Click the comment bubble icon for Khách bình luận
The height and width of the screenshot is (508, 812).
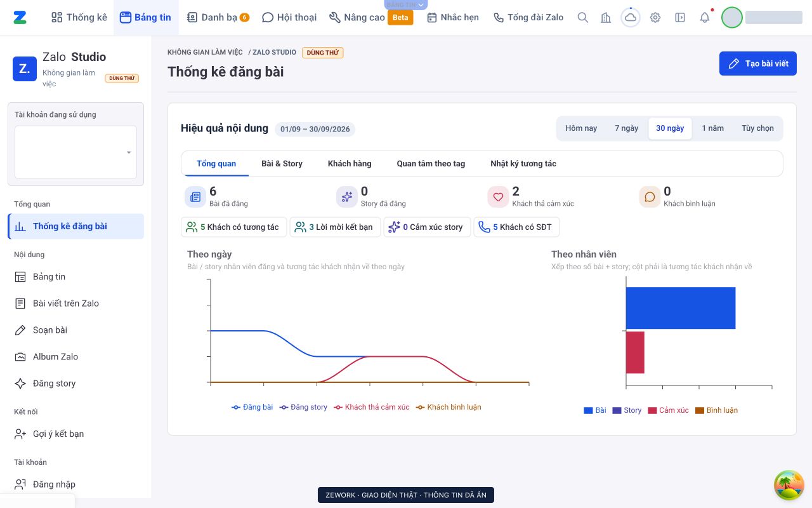tap(650, 197)
